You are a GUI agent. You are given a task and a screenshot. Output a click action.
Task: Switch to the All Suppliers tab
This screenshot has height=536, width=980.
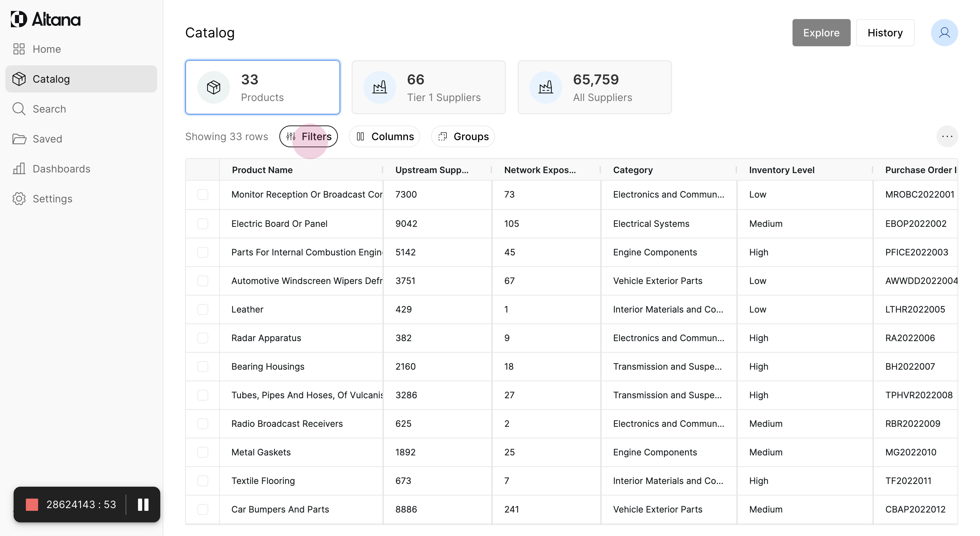click(x=594, y=87)
